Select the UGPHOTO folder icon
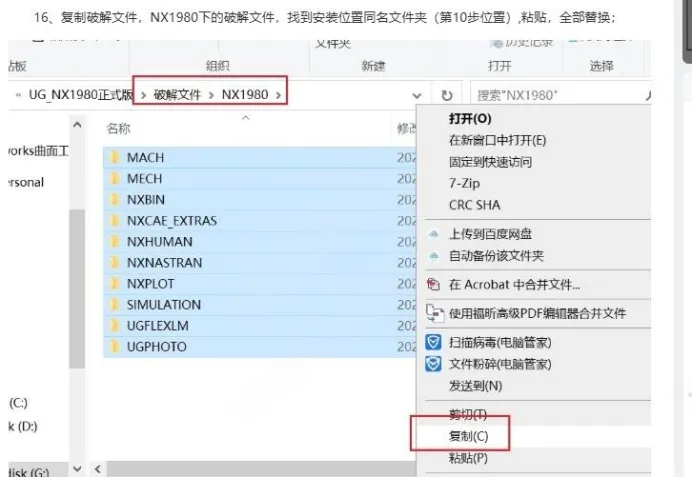Image resolution: width=692 pixels, height=478 pixels. (114, 346)
